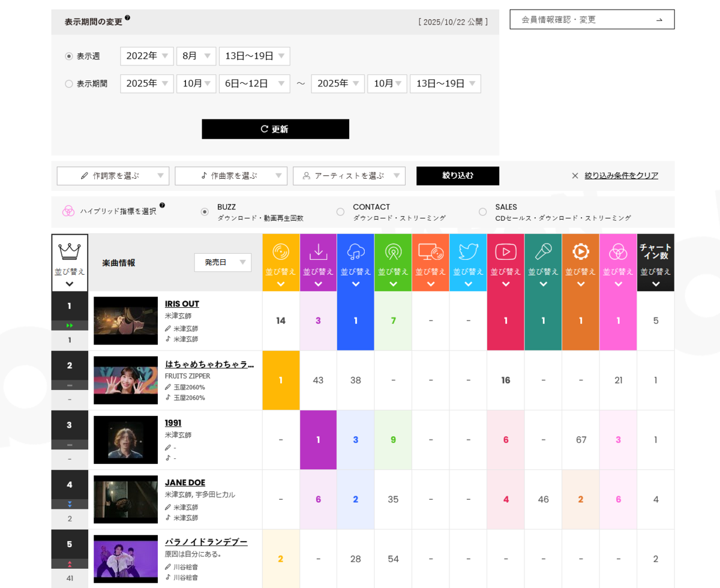Open the period start 2025年 dropdown
Image resolution: width=720 pixels, height=588 pixels.
pos(147,84)
